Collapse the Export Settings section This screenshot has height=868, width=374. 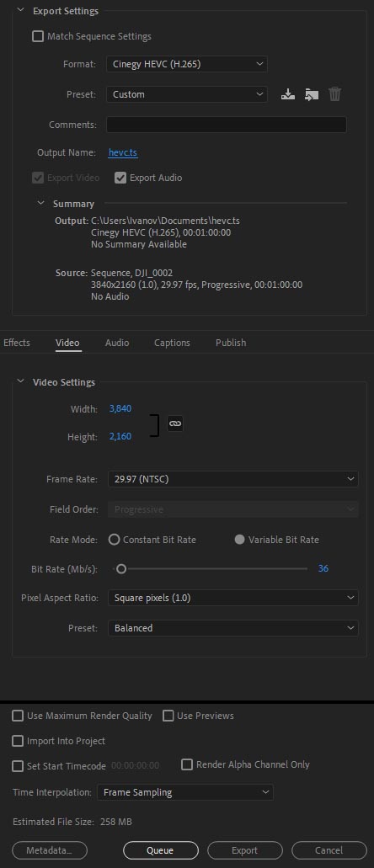[20, 10]
